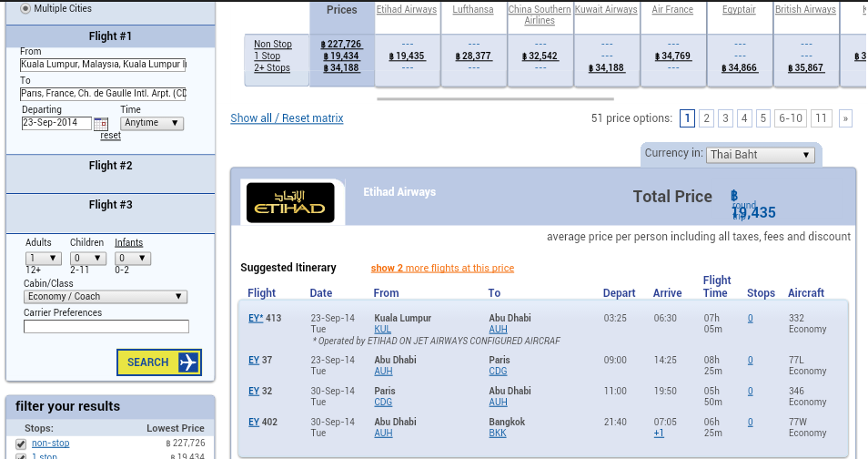This screenshot has width=868, height=459.
Task: Open the Currency dropdown showing Thai Baht
Action: coord(761,155)
